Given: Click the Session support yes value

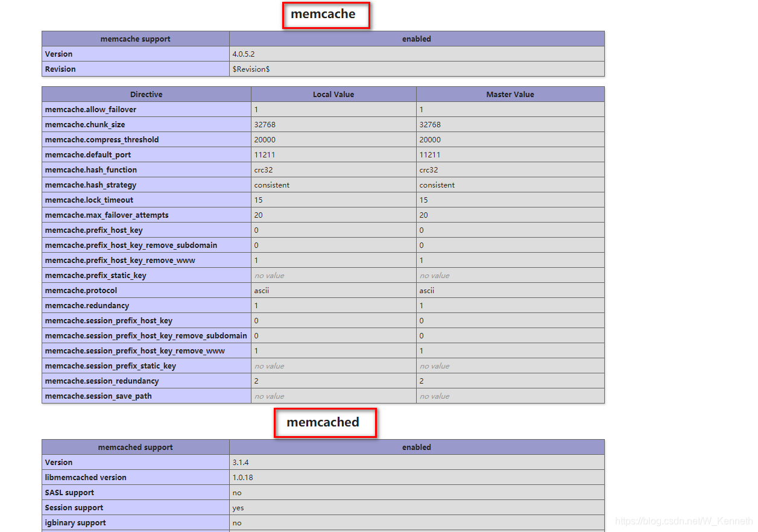Looking at the screenshot, I should click(x=237, y=507).
